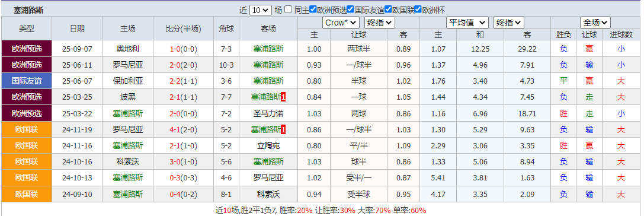Open the 终指 dropdown next to 平均值
The height and width of the screenshot is (216, 644).
[x=508, y=23]
